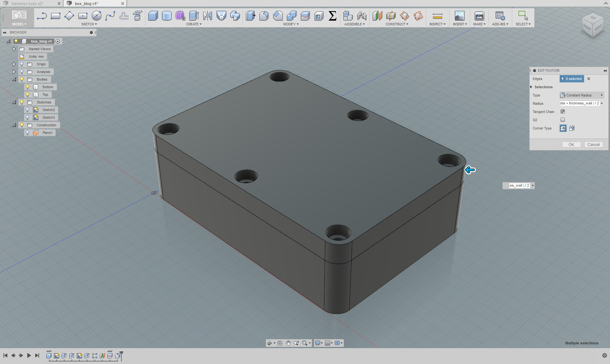Click the Pan hand navigation icon
610x364 pixels.
coord(288,343)
